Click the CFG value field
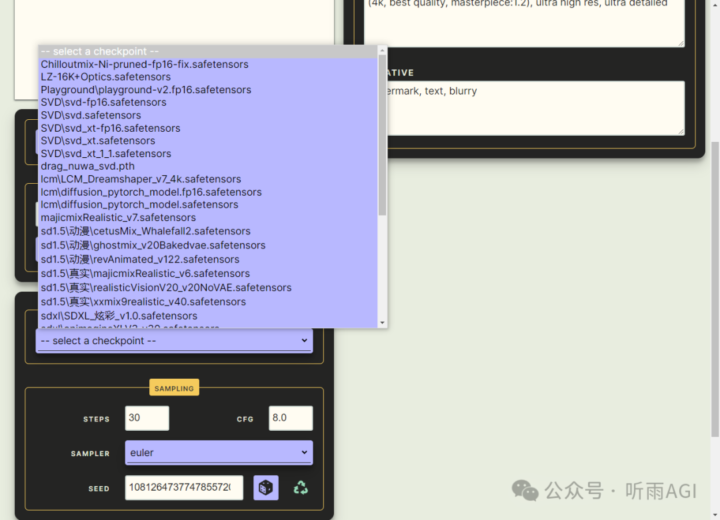 [290, 418]
